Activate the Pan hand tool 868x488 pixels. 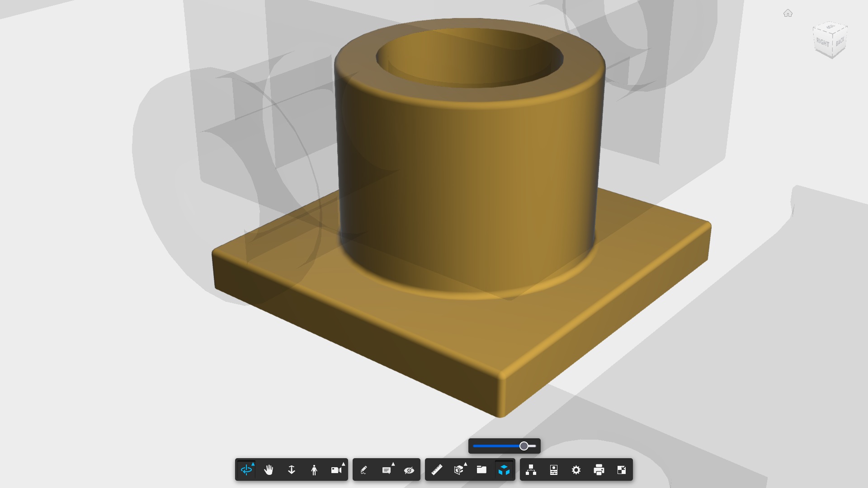(x=269, y=470)
